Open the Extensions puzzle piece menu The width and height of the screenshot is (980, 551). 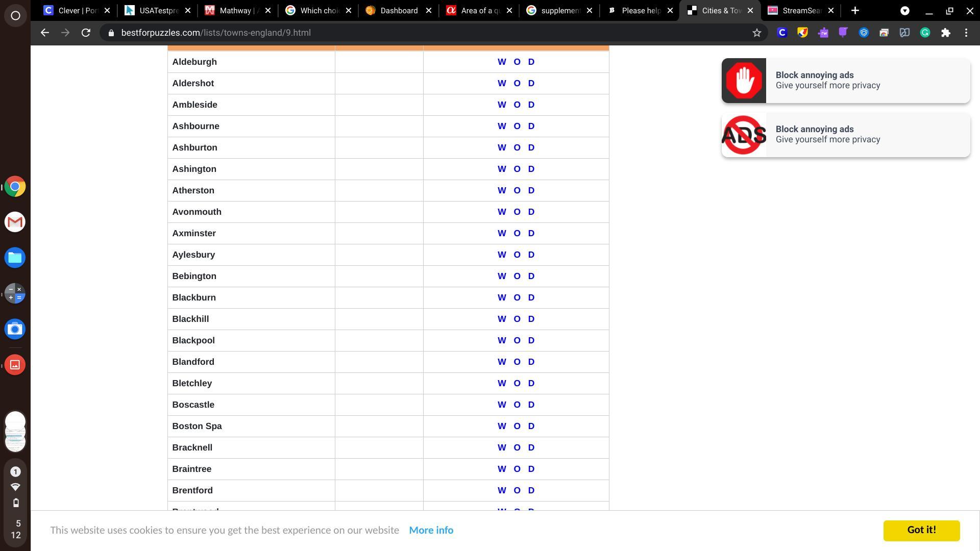pos(946,33)
